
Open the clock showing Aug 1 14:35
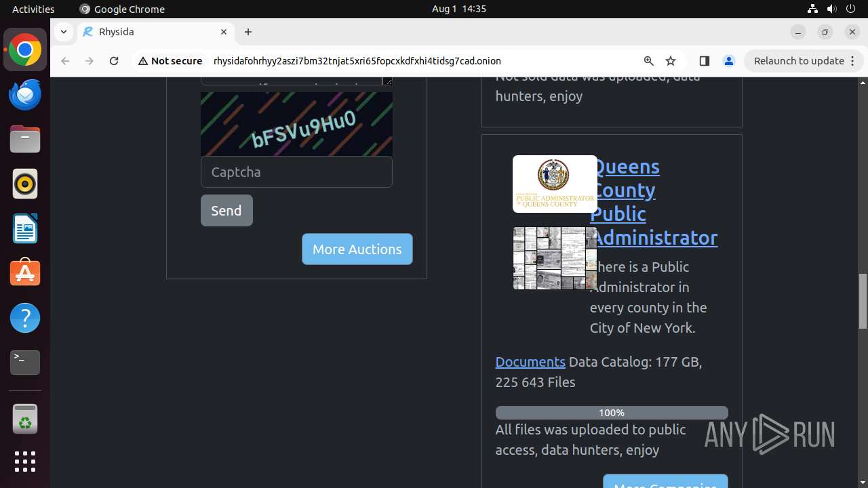click(x=459, y=9)
